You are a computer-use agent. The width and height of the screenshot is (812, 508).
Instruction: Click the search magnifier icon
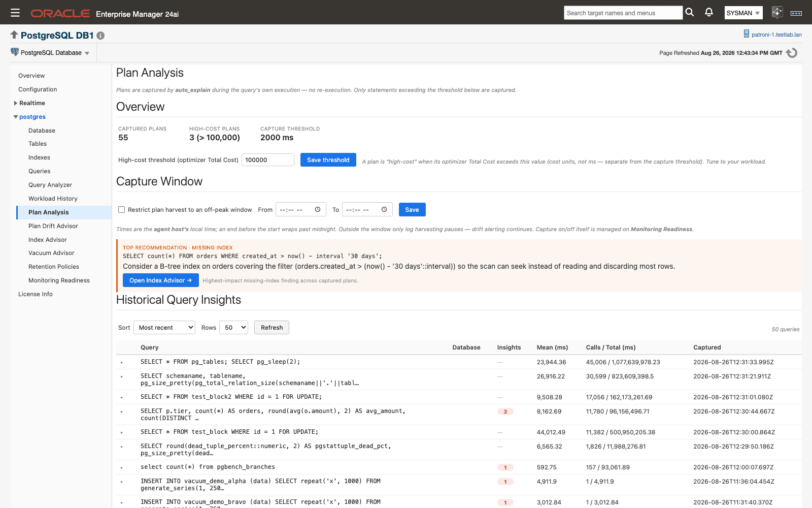tap(689, 12)
